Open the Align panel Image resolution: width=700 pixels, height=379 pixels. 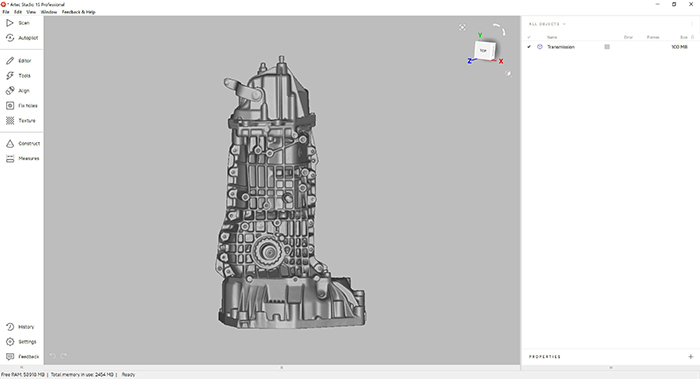coord(17,91)
